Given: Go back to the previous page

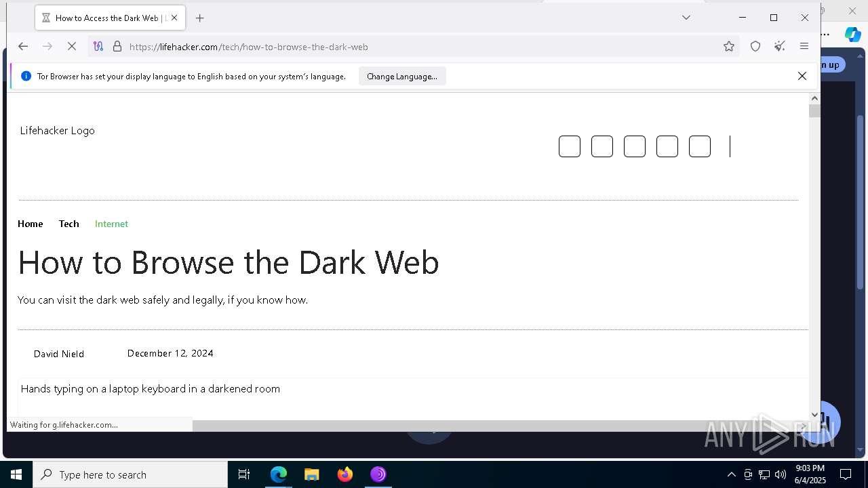Looking at the screenshot, I should [23, 47].
